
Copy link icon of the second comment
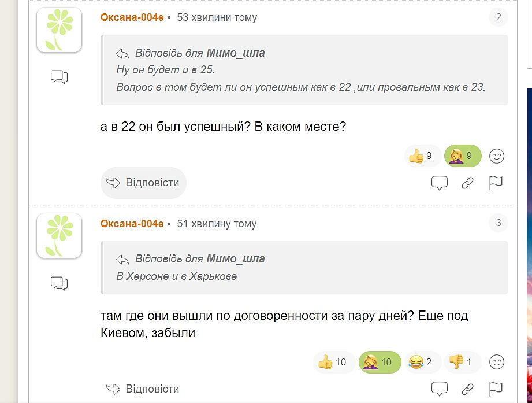click(467, 389)
